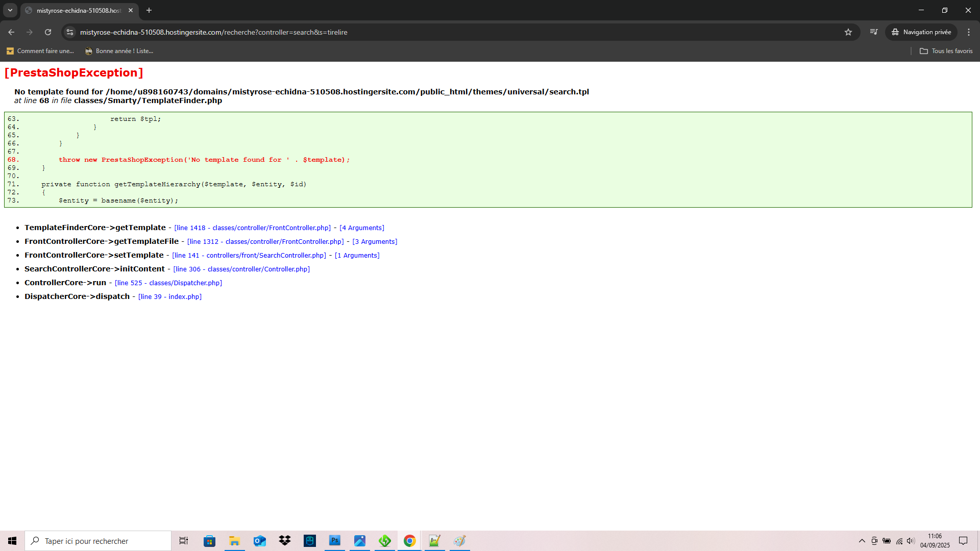Click the highlighted throw statement on line 68
The width and height of the screenshot is (980, 551).
pyautogui.click(x=204, y=160)
